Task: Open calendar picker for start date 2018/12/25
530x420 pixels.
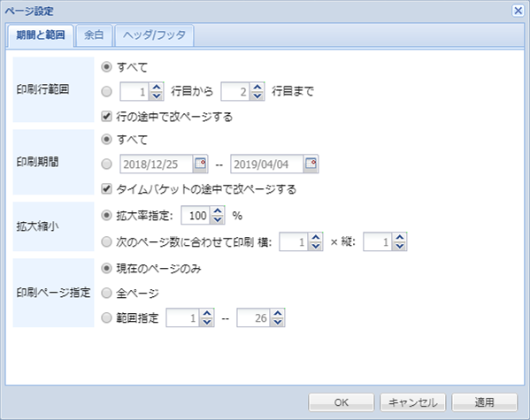Action: pyautogui.click(x=200, y=164)
